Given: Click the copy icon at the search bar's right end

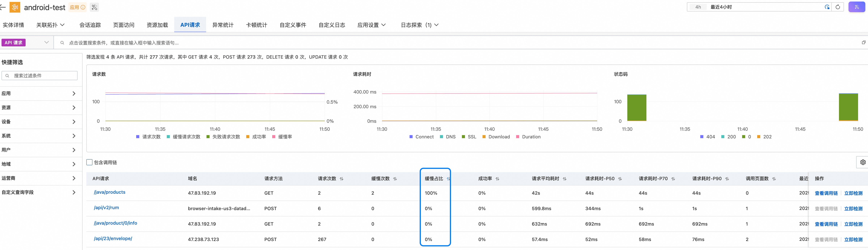Looking at the screenshot, I should [x=864, y=42].
